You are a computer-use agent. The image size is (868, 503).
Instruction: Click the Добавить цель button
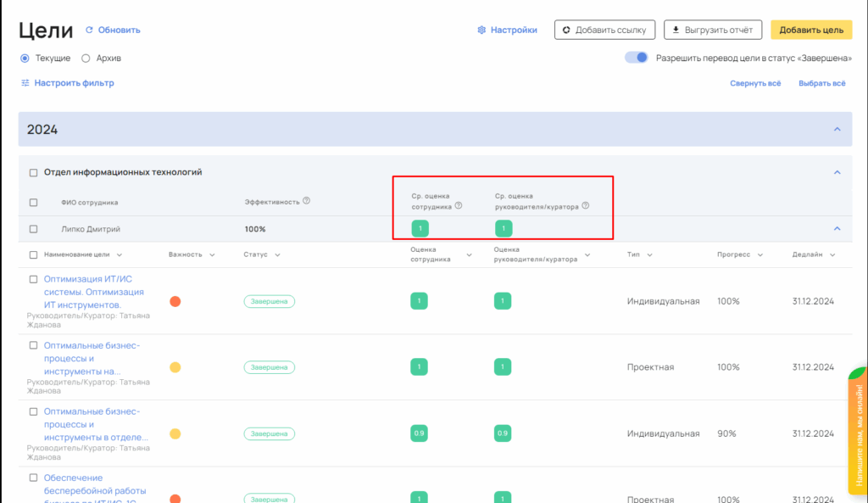(810, 30)
